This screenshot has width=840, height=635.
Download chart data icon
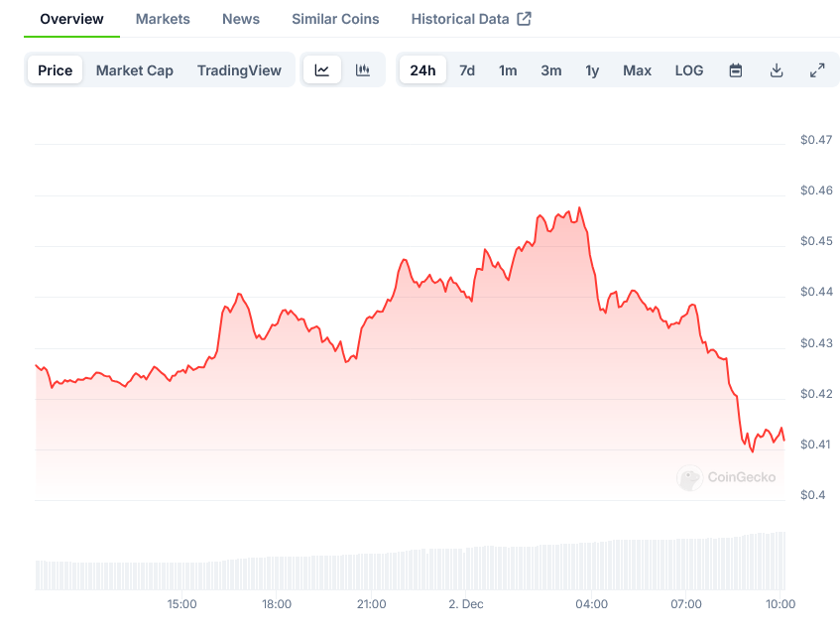pos(777,70)
